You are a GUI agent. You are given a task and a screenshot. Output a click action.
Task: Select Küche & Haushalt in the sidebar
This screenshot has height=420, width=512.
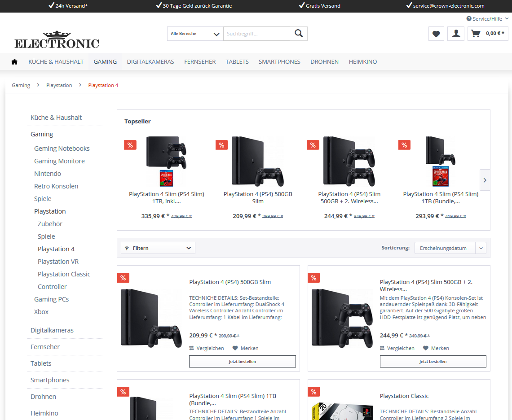56,118
